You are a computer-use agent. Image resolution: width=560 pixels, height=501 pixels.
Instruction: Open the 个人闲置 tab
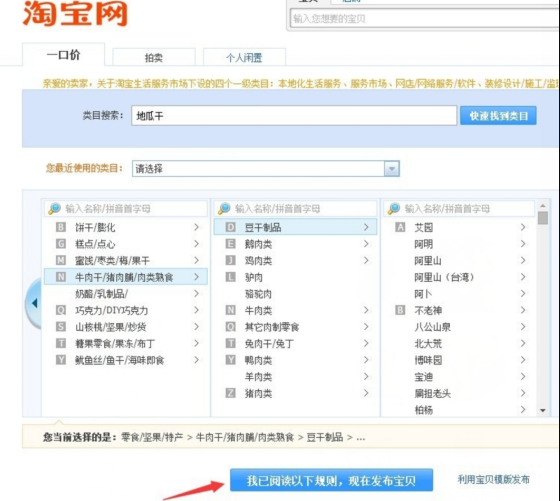[244, 57]
